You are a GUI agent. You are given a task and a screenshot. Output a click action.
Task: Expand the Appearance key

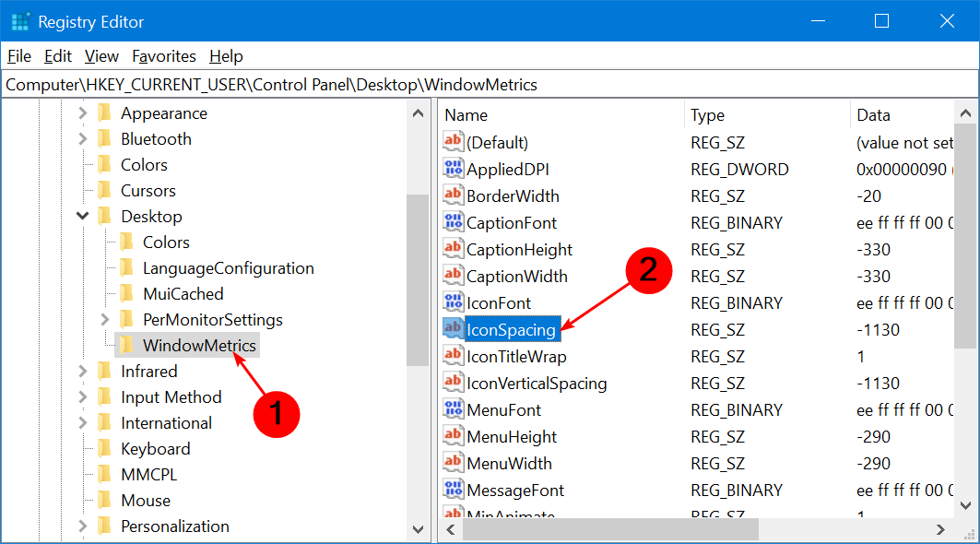click(x=82, y=113)
